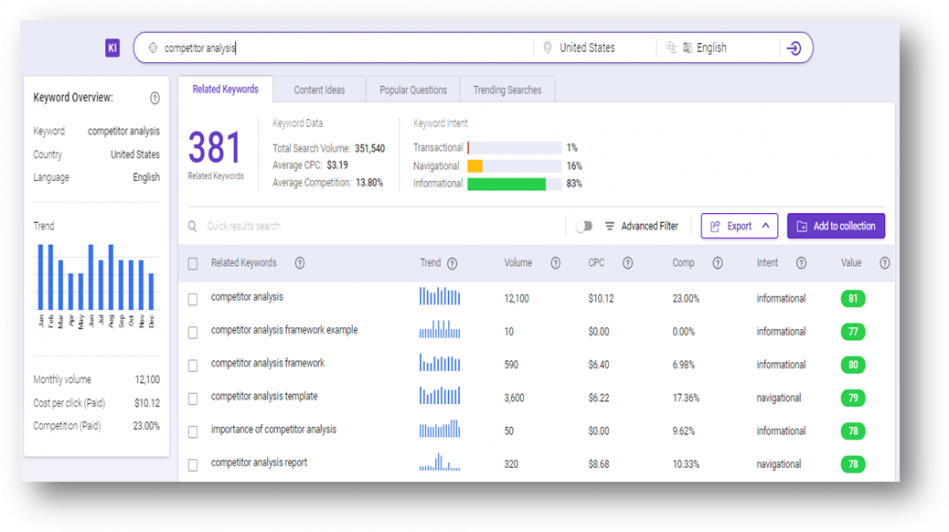This screenshot has height=532, width=949.
Task: Click the language translate icon
Action: point(688,48)
